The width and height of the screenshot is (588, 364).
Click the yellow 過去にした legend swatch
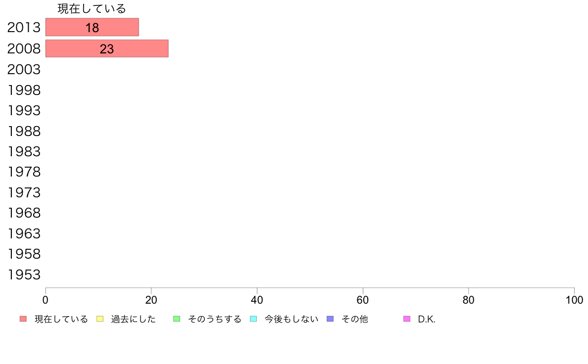pyautogui.click(x=99, y=319)
